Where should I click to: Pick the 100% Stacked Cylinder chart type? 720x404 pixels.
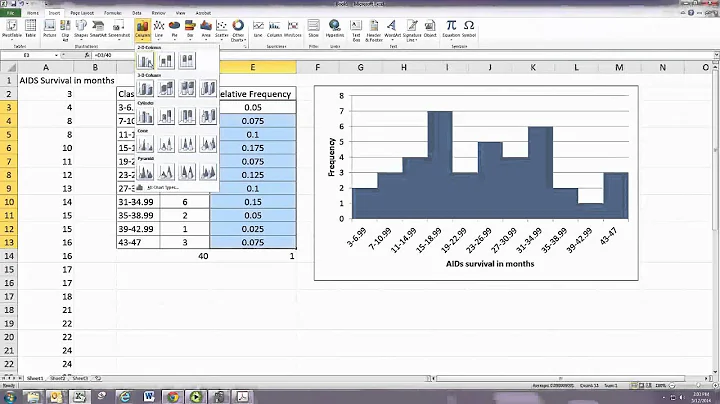point(187,116)
